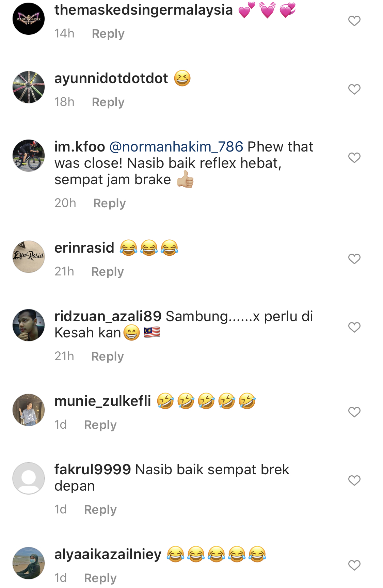The height and width of the screenshot is (588, 383).
Task: Tap fakrul9999's default grey avatar
Action: [x=29, y=478]
